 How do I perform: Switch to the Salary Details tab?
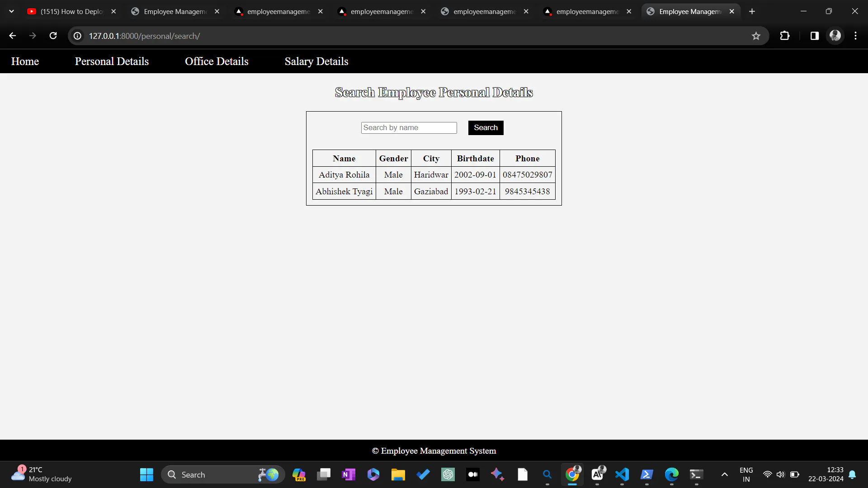(x=316, y=61)
